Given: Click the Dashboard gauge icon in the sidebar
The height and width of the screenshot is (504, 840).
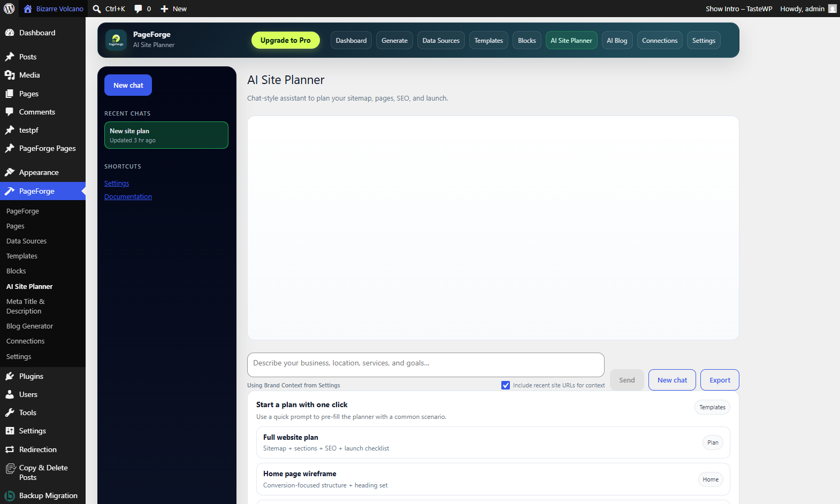Looking at the screenshot, I should pyautogui.click(x=10, y=33).
